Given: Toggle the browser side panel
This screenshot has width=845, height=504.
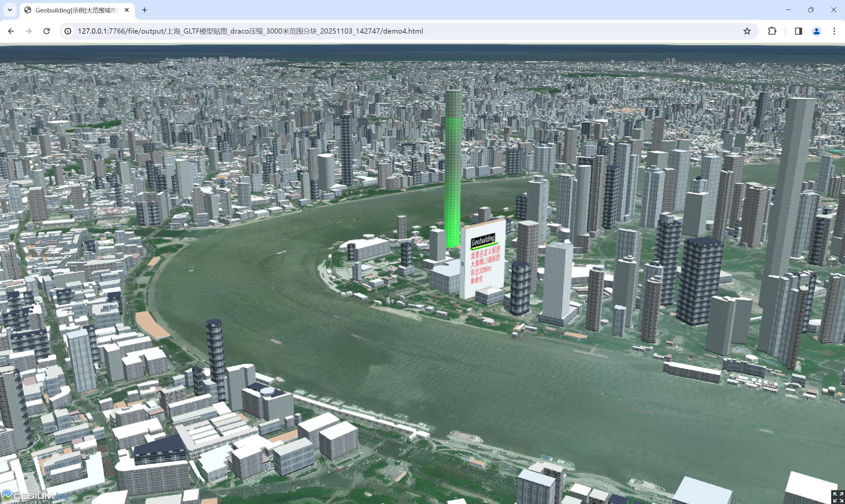Looking at the screenshot, I should point(798,31).
